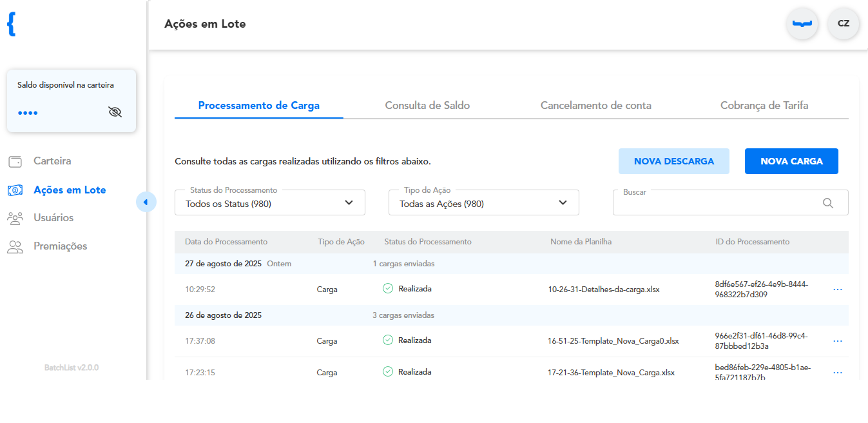This screenshot has height=423, width=868.
Task: Click the Realizada check icon in 10:29:52 row
Action: pyautogui.click(x=388, y=289)
